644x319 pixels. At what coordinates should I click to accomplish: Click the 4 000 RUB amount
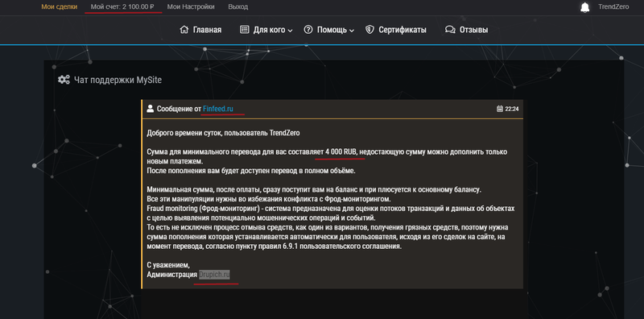coord(341,152)
